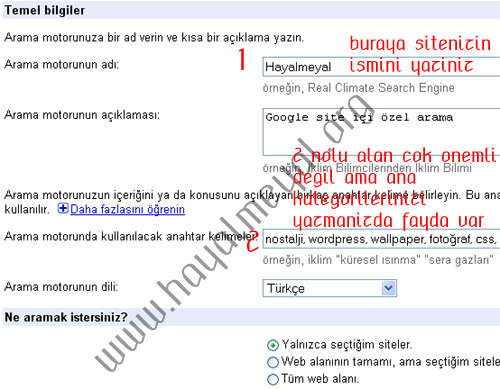Image resolution: width=500 pixels, height=389 pixels.
Task: Select Web alanının tamamı radio option
Action: [273, 362]
